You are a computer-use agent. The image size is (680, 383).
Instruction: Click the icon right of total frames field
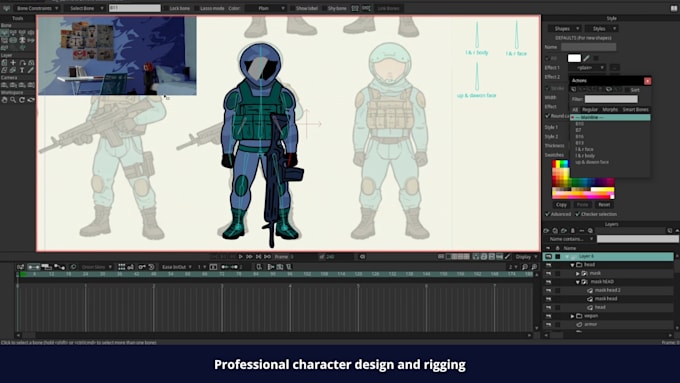[x=362, y=257]
